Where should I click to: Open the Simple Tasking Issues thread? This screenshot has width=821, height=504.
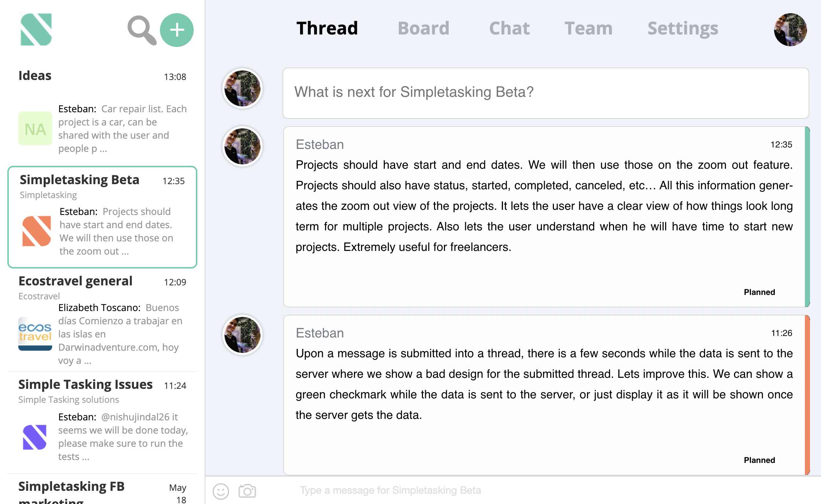click(102, 423)
